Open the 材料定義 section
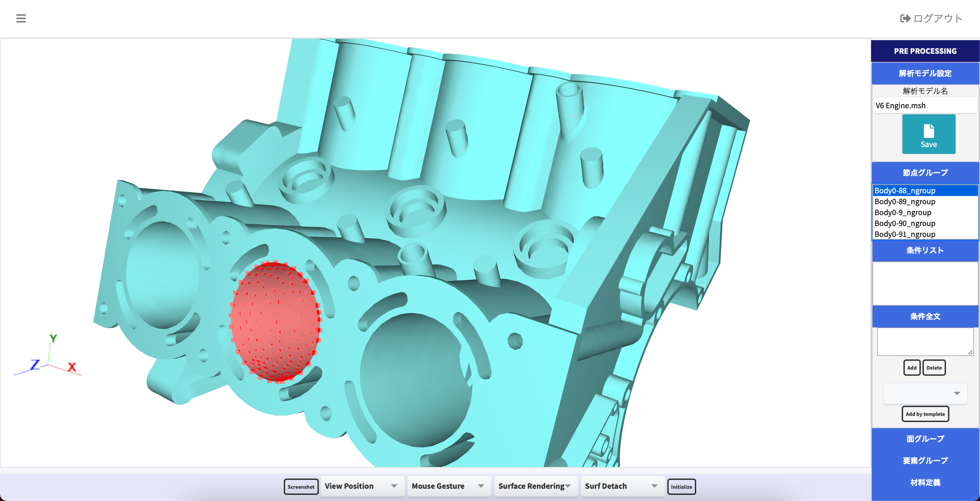Screen dimensions: 980x501 coord(925,482)
